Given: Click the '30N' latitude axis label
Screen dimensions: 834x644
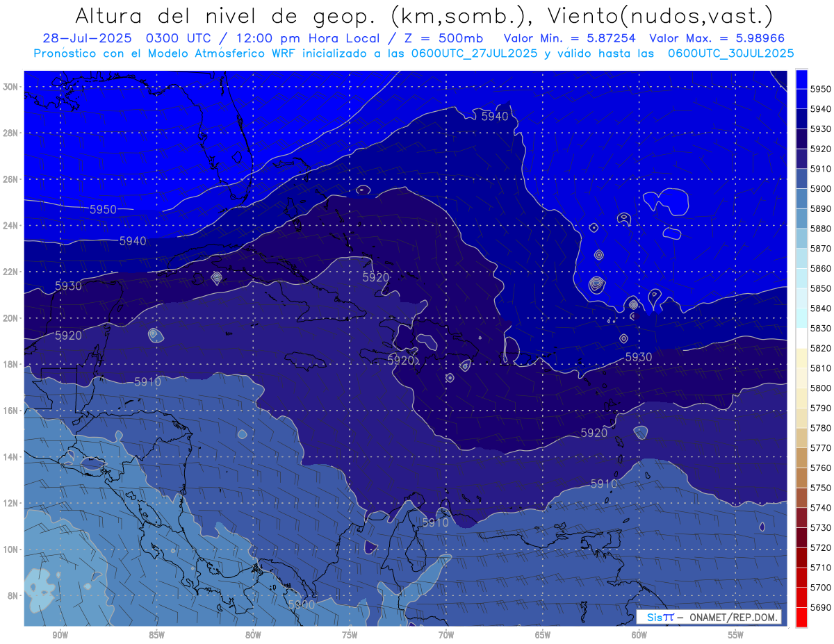Looking at the screenshot, I should [x=11, y=87].
